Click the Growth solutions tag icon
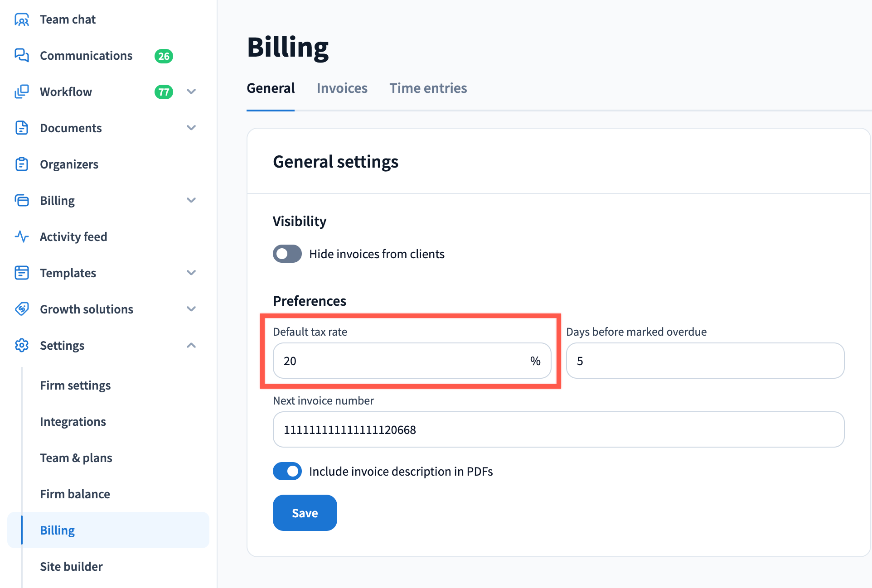The height and width of the screenshot is (588, 872). [21, 309]
